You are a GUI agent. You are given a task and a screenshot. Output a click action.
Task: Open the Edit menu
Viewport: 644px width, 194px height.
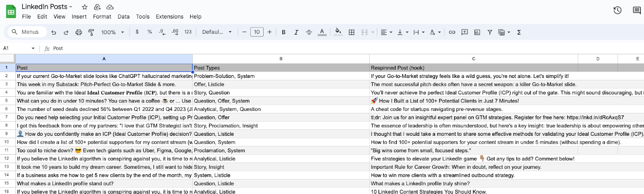[42, 16]
